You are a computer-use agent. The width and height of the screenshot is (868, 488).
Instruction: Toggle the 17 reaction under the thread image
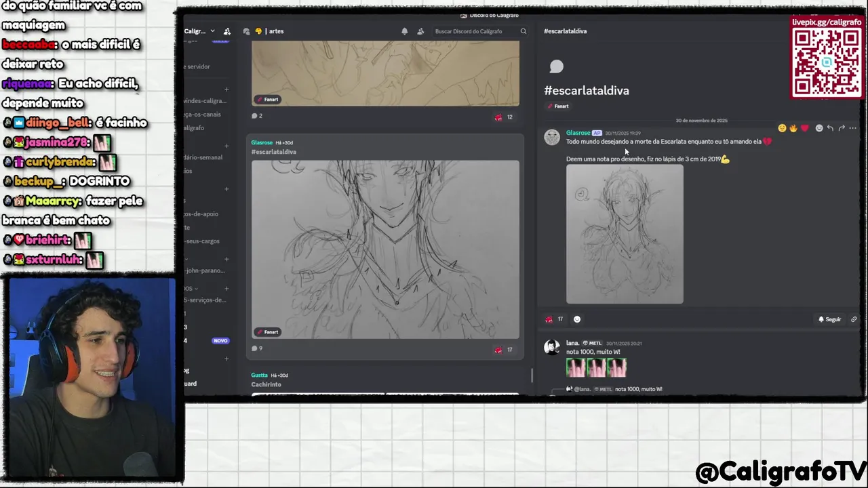554,319
